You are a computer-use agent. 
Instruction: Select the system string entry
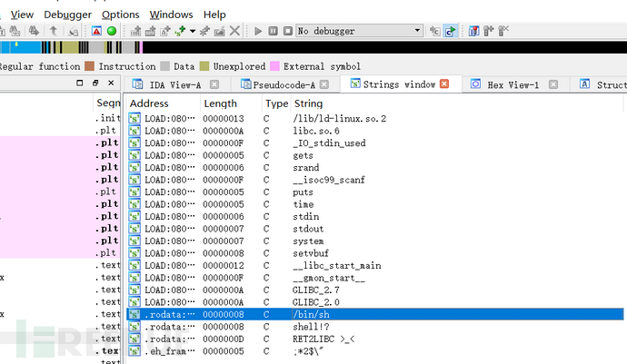(x=308, y=241)
